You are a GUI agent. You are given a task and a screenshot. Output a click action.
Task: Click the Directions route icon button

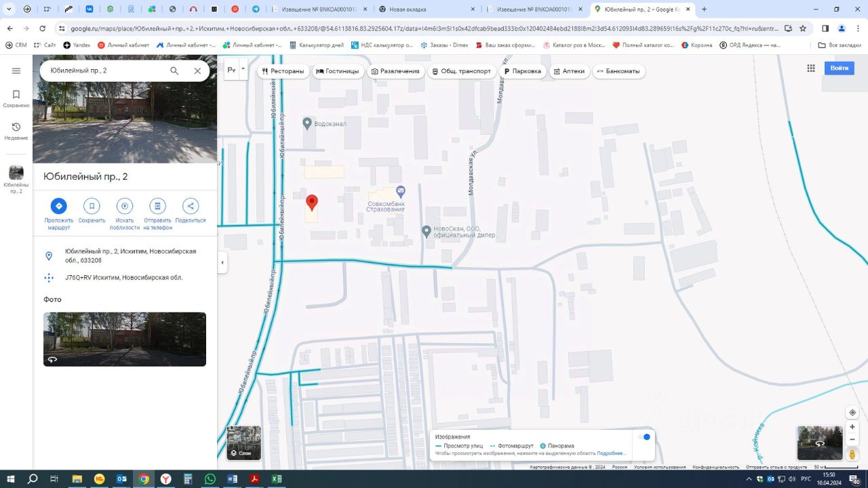tap(59, 206)
